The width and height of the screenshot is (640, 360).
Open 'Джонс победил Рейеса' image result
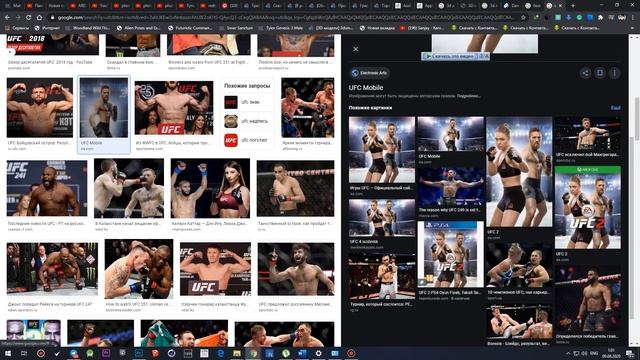(x=52, y=269)
